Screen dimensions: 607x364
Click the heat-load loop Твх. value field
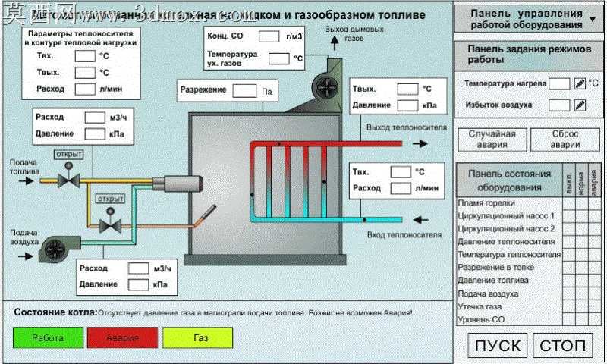click(x=85, y=56)
